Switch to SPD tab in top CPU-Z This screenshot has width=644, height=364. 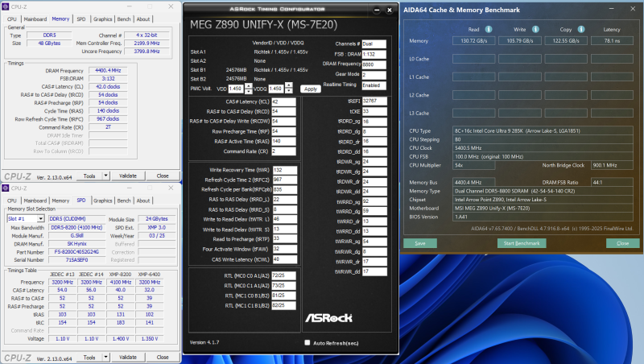pyautogui.click(x=81, y=19)
